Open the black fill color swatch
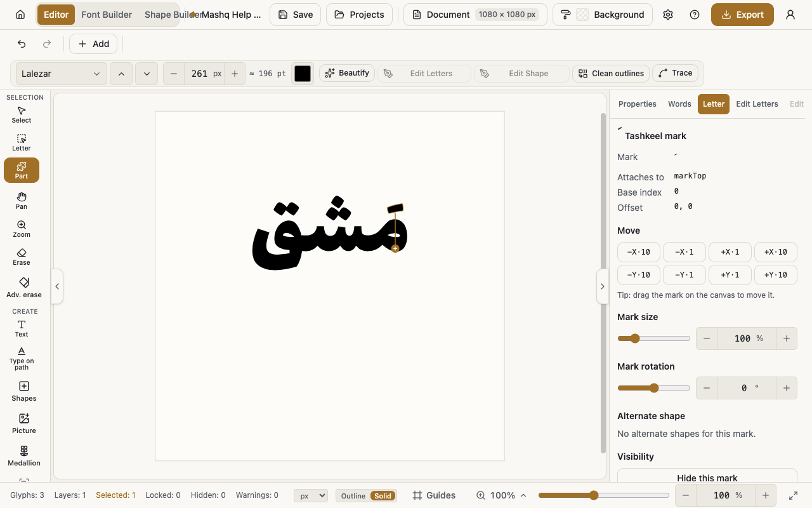The image size is (812, 508). (x=303, y=74)
